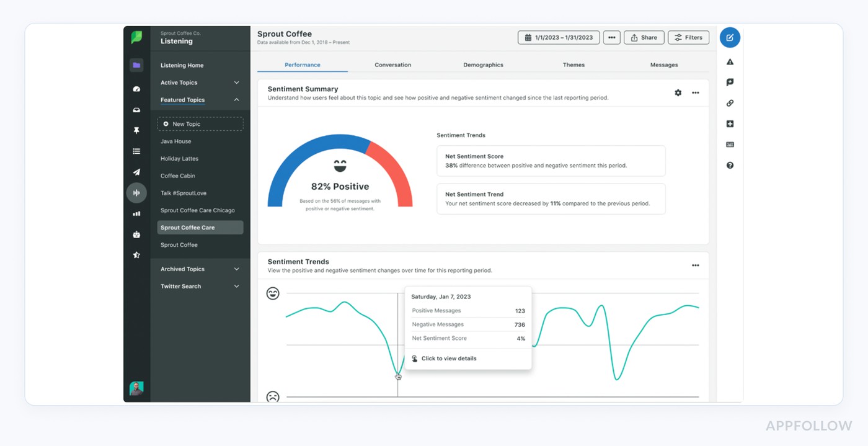Switch to the Performance tab
Screen dimensions: 868x446
[303, 65]
